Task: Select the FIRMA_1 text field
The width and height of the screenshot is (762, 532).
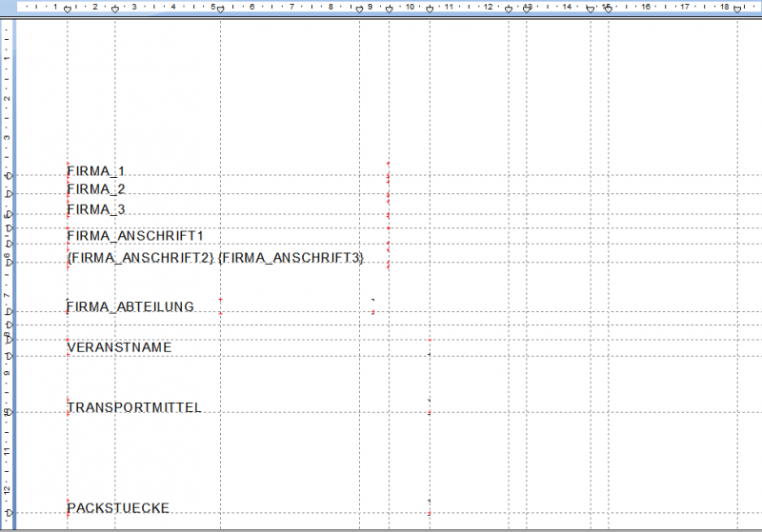Action: (96, 171)
